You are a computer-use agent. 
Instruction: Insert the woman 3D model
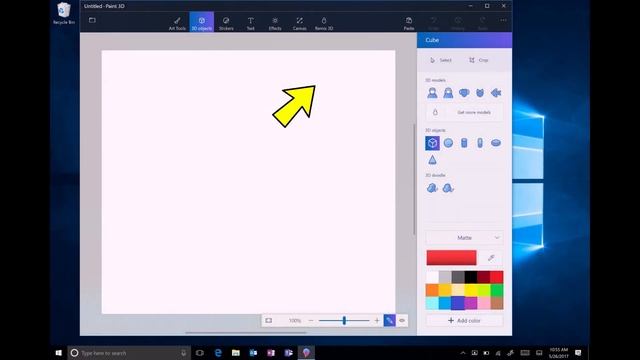[448, 93]
